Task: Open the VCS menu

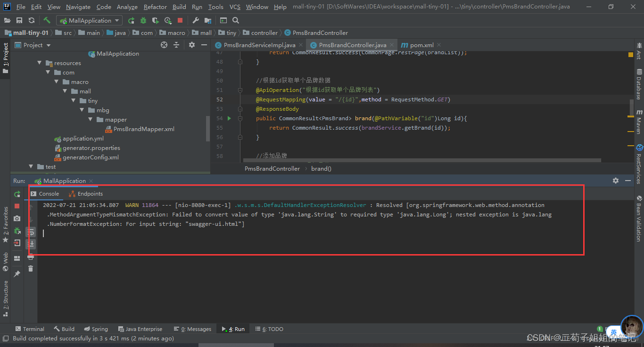Action: coord(235,7)
